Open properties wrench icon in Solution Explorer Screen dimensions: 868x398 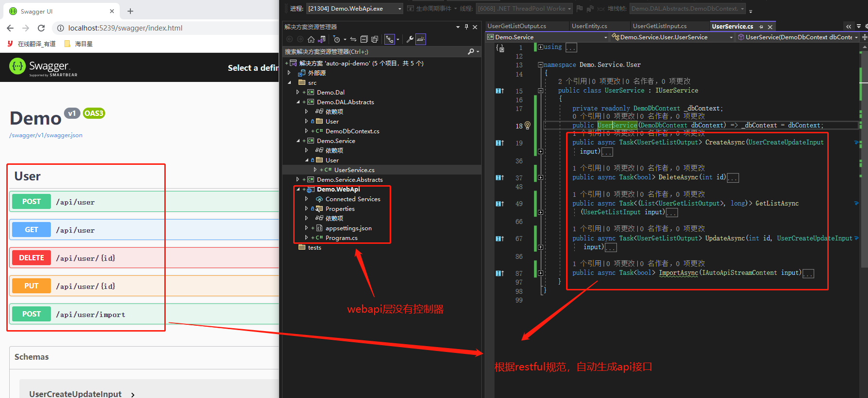click(x=410, y=39)
